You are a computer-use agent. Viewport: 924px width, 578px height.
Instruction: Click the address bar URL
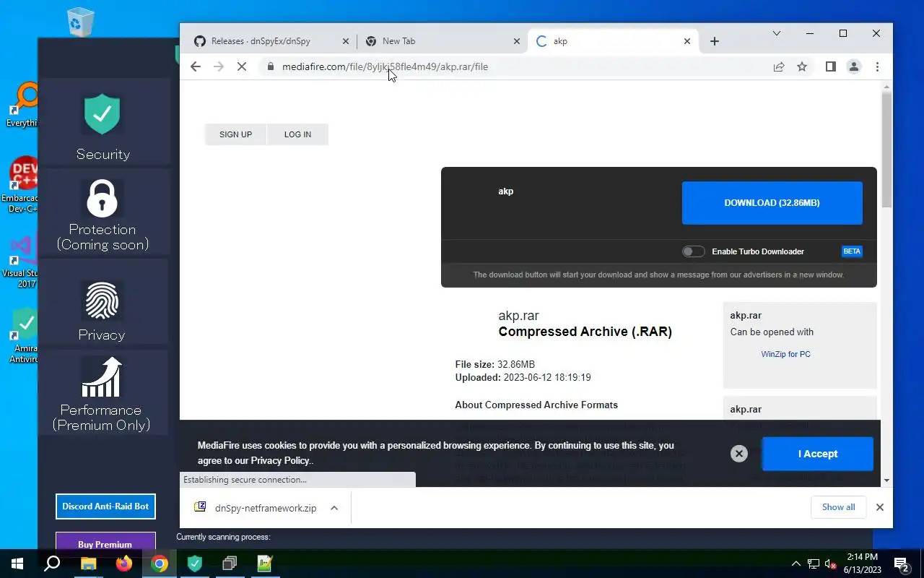pos(385,66)
